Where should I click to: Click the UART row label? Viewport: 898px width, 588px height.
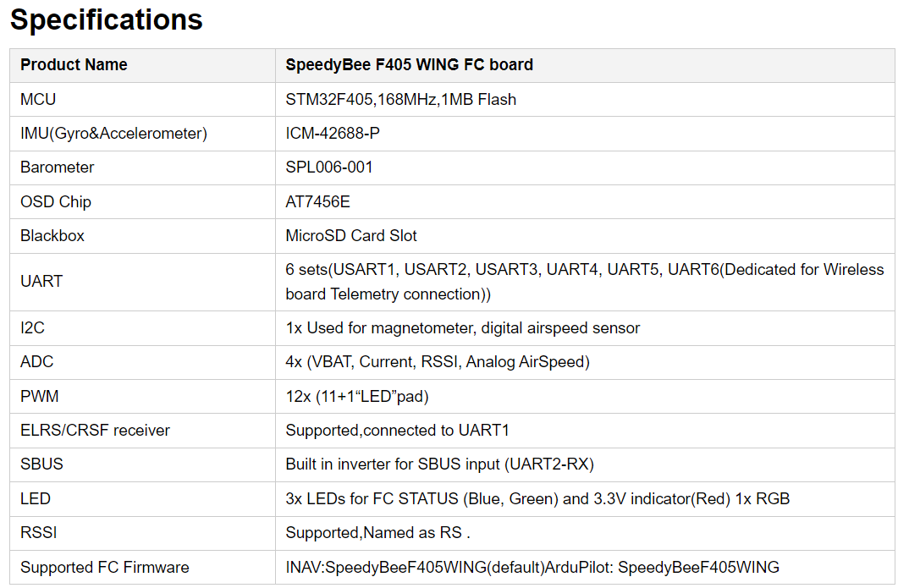[x=41, y=282]
